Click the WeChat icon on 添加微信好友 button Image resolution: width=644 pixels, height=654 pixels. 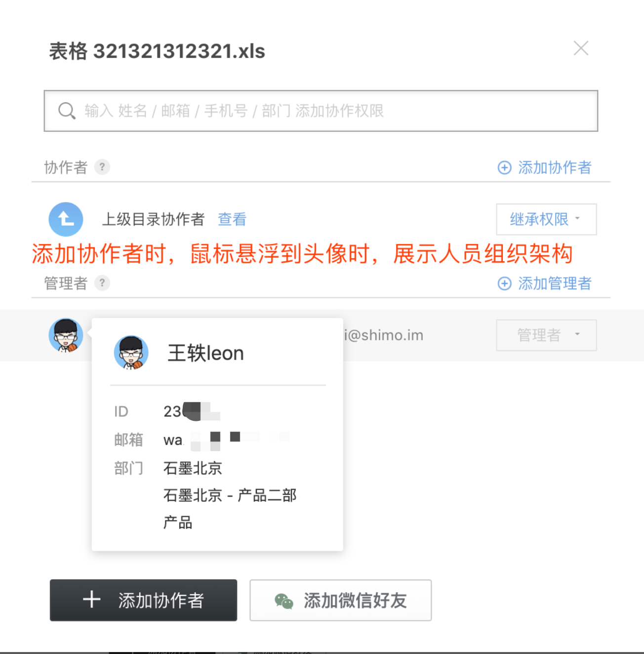[x=284, y=601]
